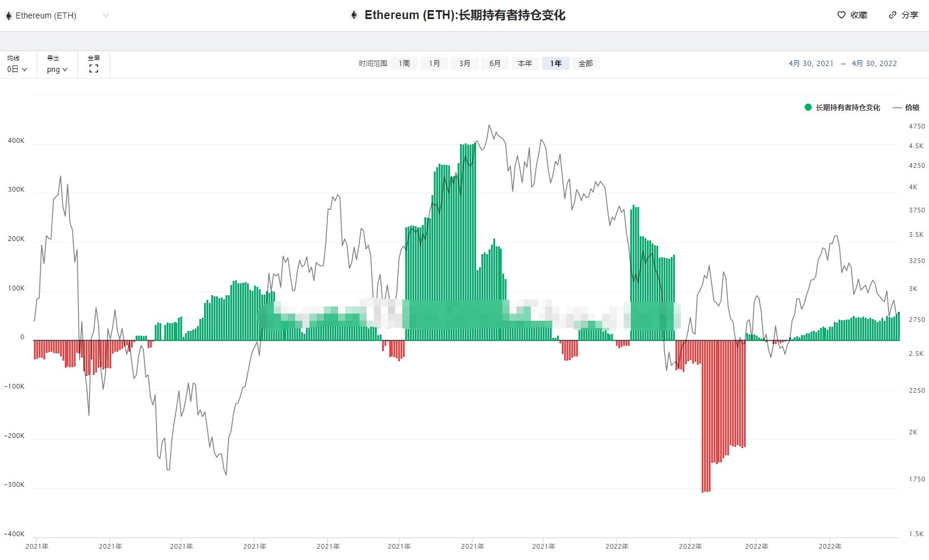This screenshot has height=560, width=929.
Task: Click Ethereum logo beside the chart title
Action: pyautogui.click(x=354, y=15)
